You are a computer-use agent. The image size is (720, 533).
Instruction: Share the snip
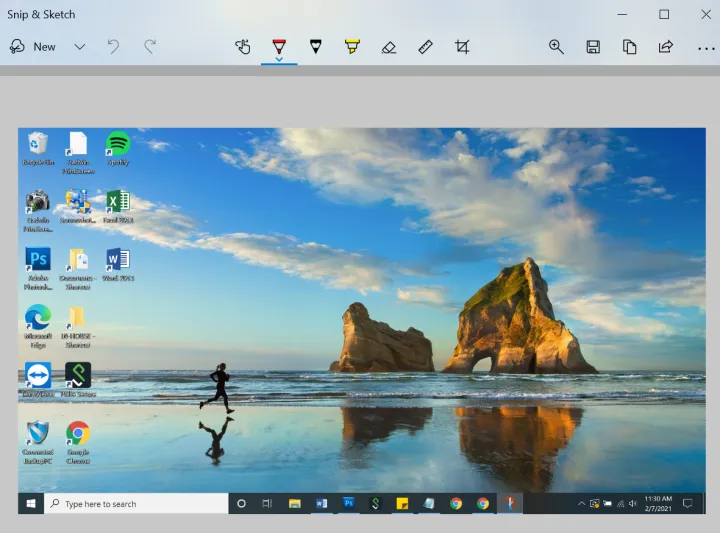click(x=665, y=47)
